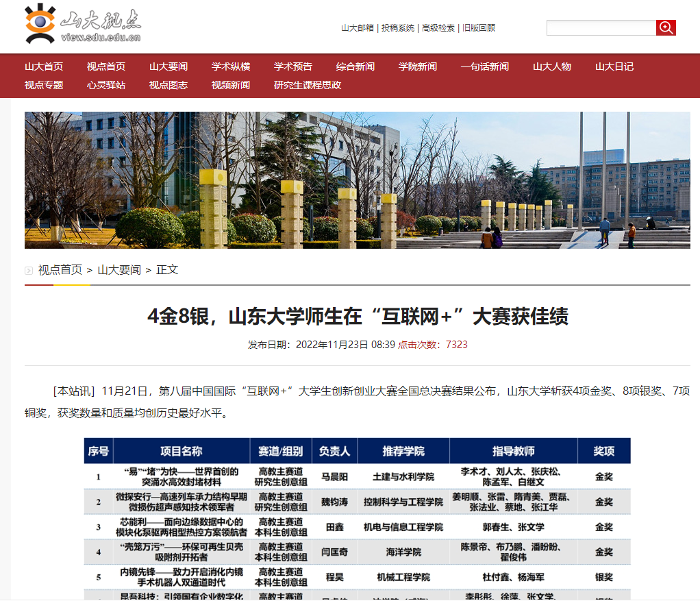Open the 视频新闻 menu item
This screenshot has height=601, width=700.
[231, 85]
